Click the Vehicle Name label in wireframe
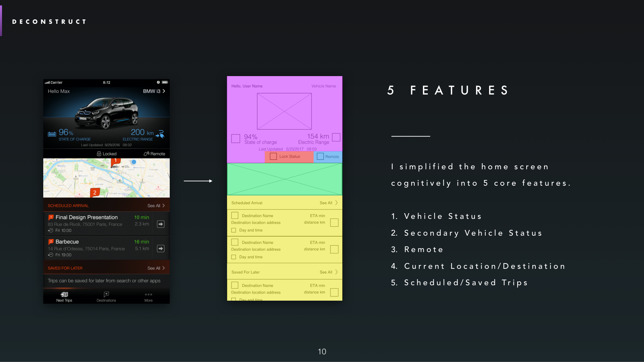Screen dimensions: 644x362 324,86
